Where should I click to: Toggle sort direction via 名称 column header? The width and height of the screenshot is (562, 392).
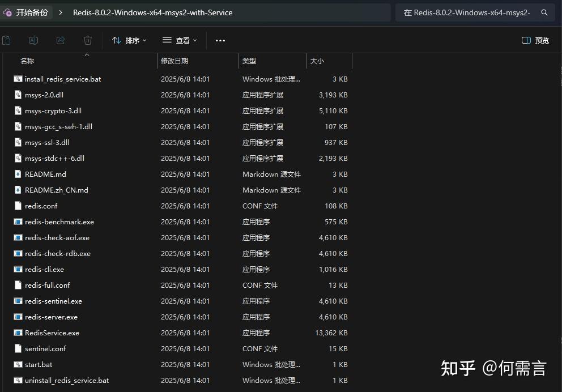(27, 61)
